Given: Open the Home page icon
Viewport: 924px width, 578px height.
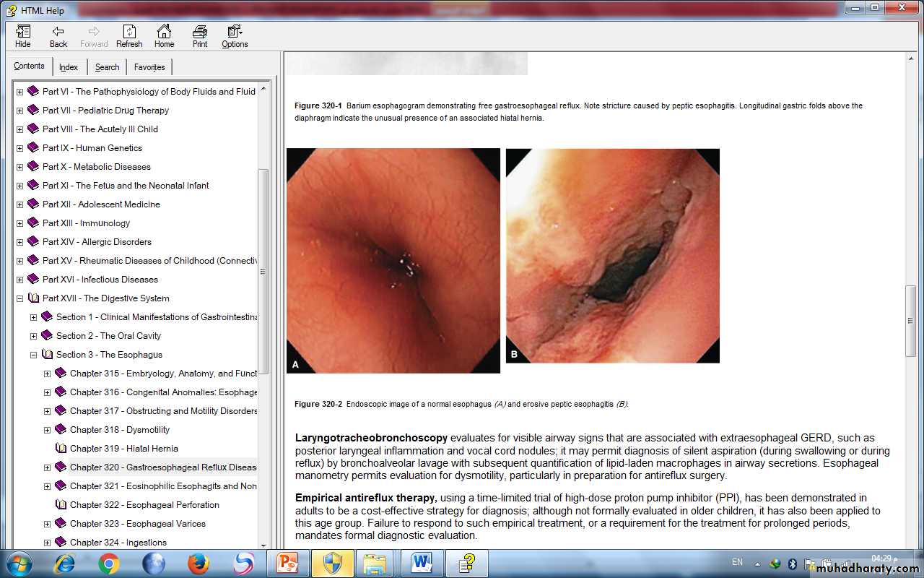Looking at the screenshot, I should (164, 36).
